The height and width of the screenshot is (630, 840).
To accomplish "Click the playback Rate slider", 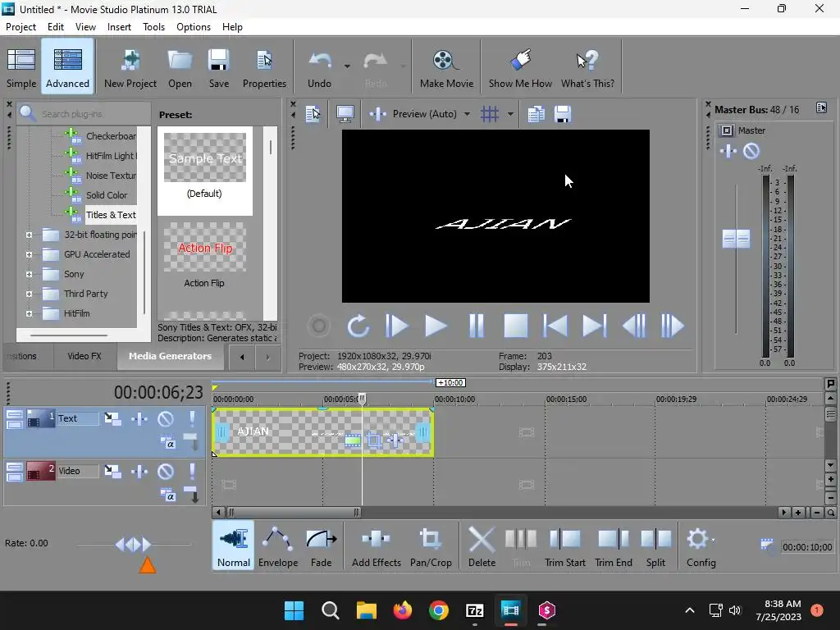I will pos(134,545).
